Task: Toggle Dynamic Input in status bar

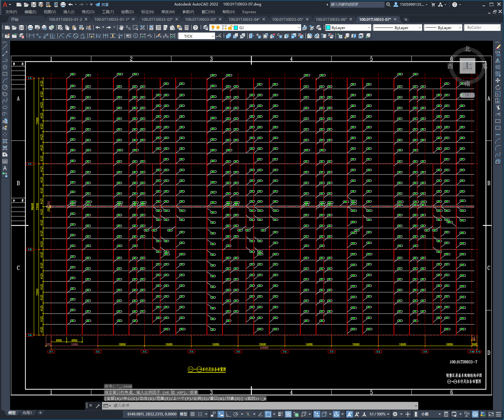Action: click(221, 414)
